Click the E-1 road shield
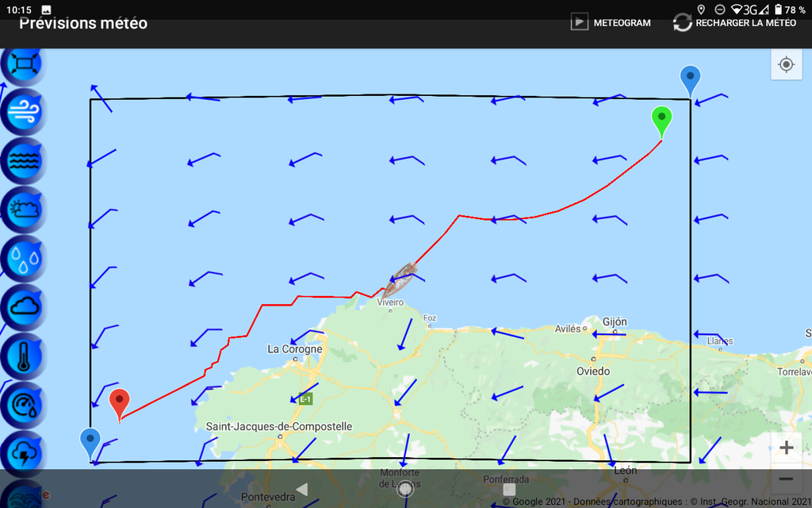 click(305, 398)
